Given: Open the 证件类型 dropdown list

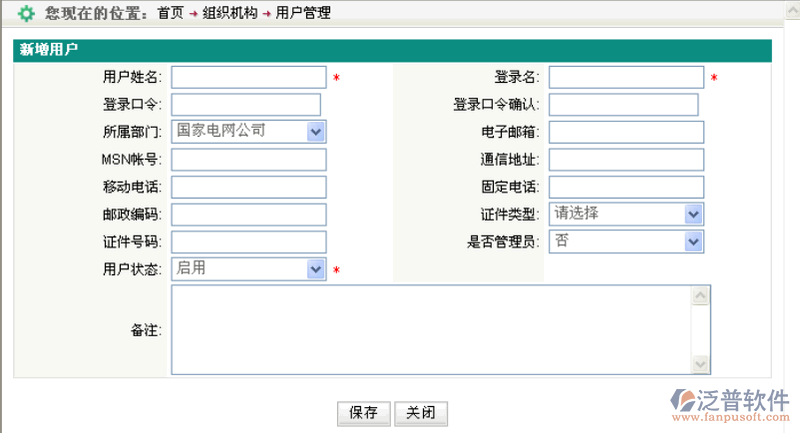Looking at the screenshot, I should (x=693, y=214).
